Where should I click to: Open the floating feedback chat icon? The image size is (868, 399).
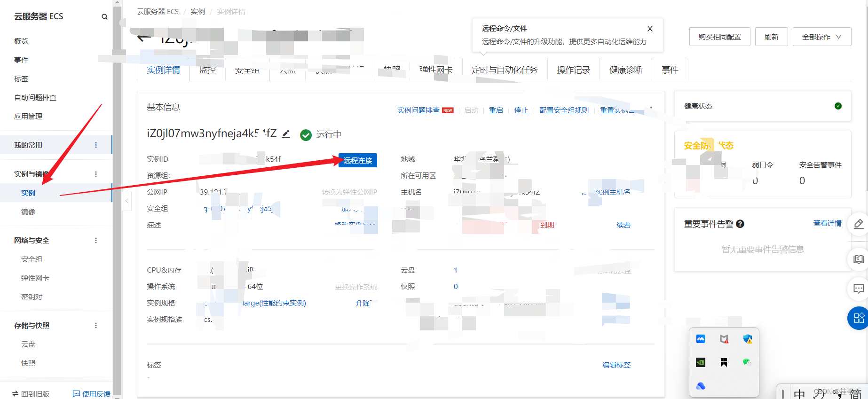click(x=859, y=289)
